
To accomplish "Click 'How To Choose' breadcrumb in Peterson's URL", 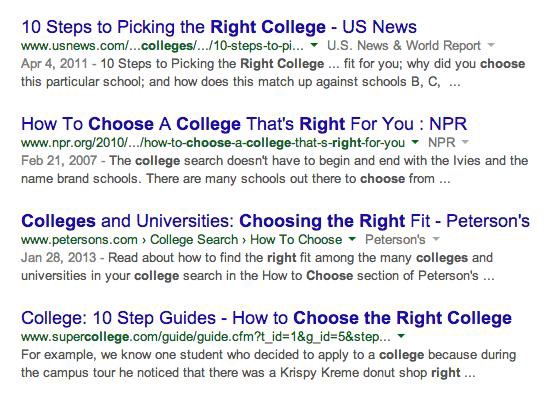I will click(296, 240).
